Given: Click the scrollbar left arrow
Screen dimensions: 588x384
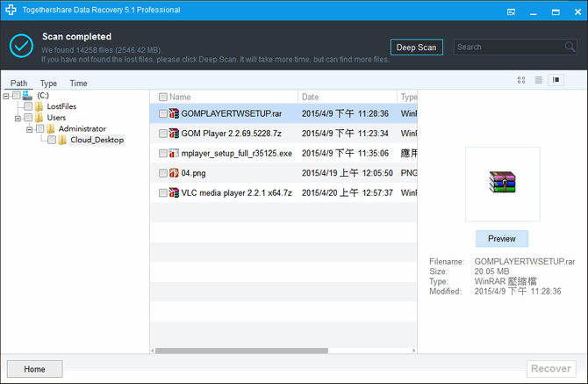Looking at the screenshot, I should (x=152, y=351).
